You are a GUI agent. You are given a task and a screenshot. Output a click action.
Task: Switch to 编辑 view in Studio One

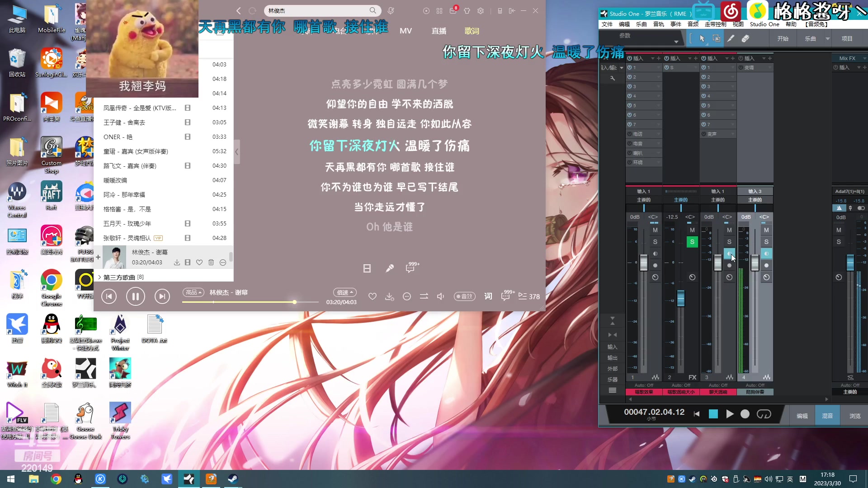[802, 416]
